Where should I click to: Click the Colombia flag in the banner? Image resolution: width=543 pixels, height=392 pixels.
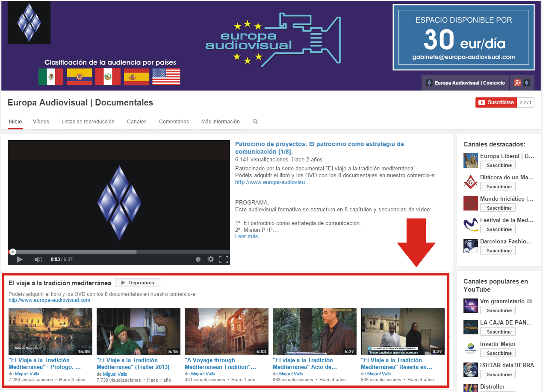[80, 77]
